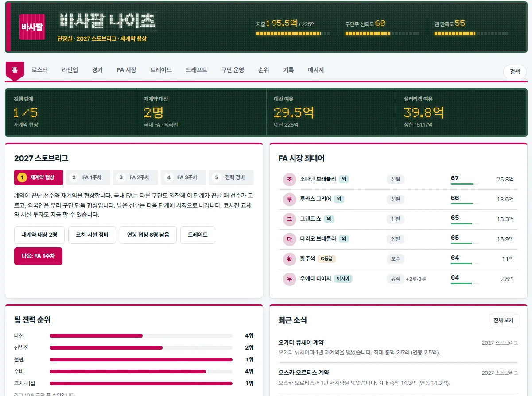Viewport: 532px width, 396px height.
Task: Click the step number 1 circle in 재계약 협상
Action: point(22,177)
